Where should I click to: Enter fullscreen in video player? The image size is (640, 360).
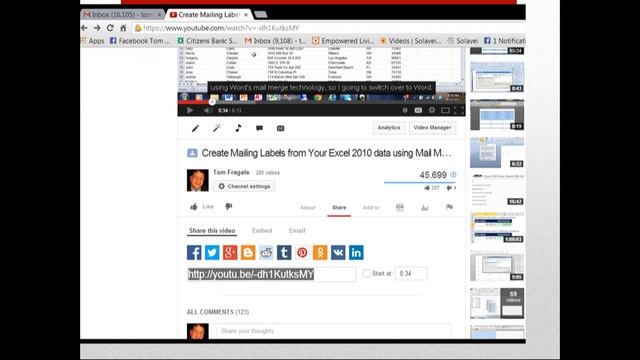459,110
